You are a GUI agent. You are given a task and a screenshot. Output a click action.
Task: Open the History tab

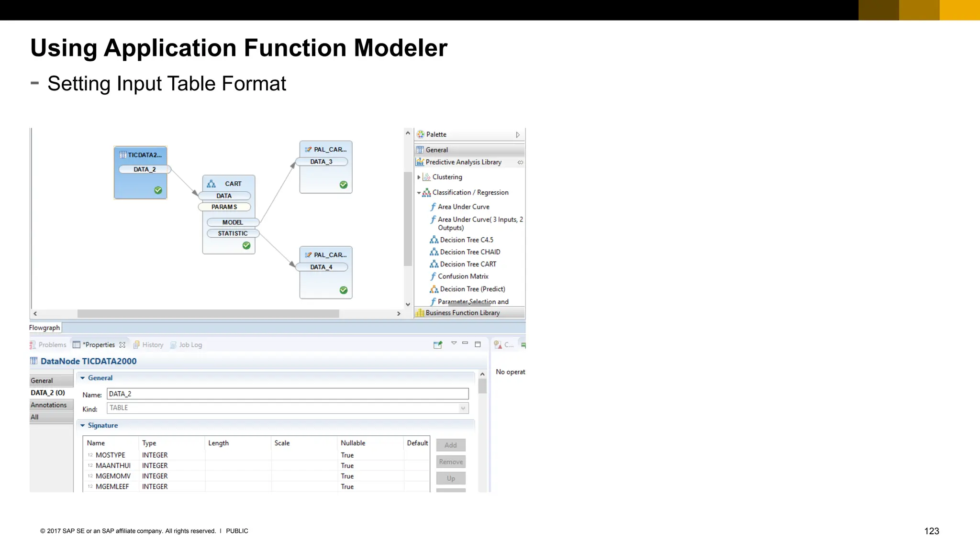pyautogui.click(x=148, y=345)
